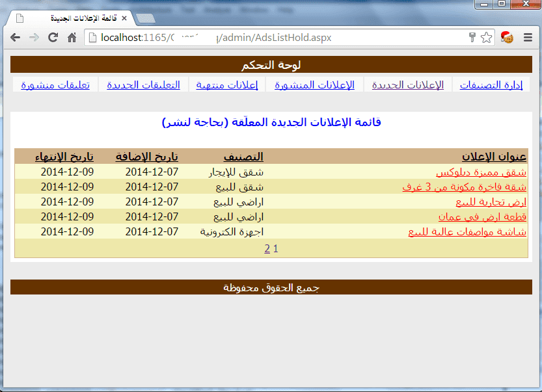Go back to the previous page
The width and height of the screenshot is (542, 392).
pos(15,37)
